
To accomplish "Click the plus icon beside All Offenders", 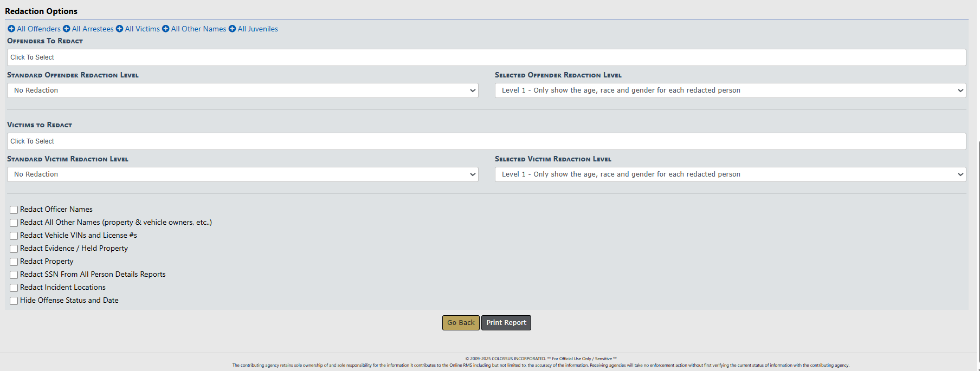I will pyautogui.click(x=11, y=29).
